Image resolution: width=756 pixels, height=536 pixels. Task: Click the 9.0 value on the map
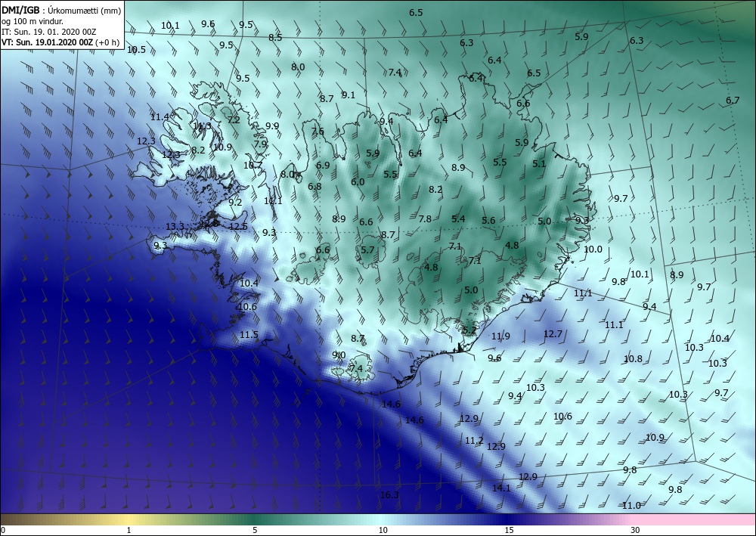click(x=339, y=355)
